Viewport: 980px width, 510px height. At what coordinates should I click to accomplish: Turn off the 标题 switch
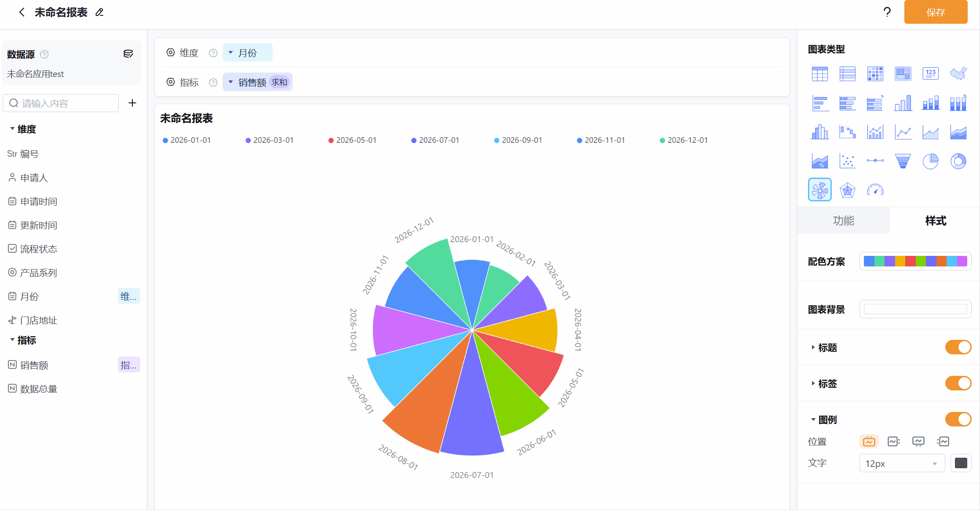tap(958, 347)
